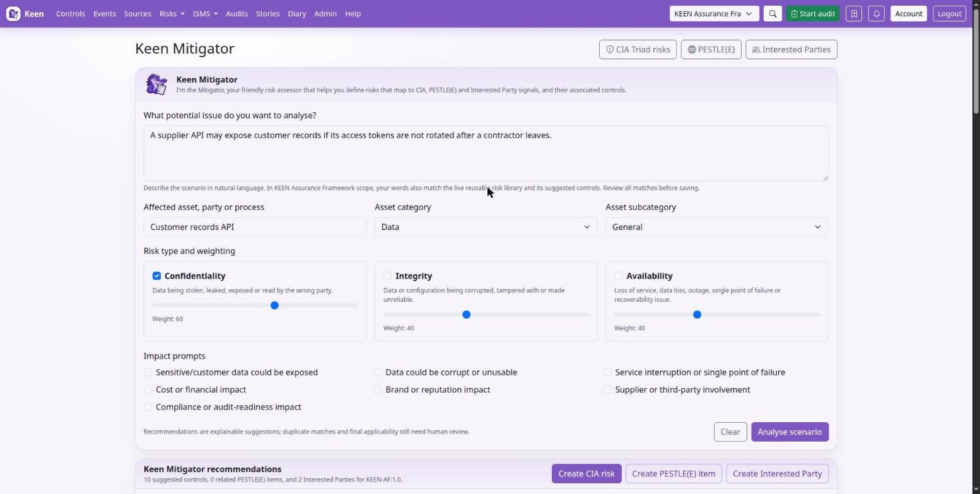Check Data could be corrupt or unusable
Screen dimensions: 980x494
[x=378, y=372]
